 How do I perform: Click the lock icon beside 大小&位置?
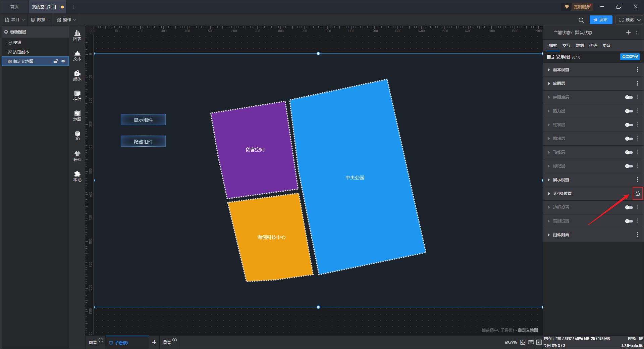point(637,193)
